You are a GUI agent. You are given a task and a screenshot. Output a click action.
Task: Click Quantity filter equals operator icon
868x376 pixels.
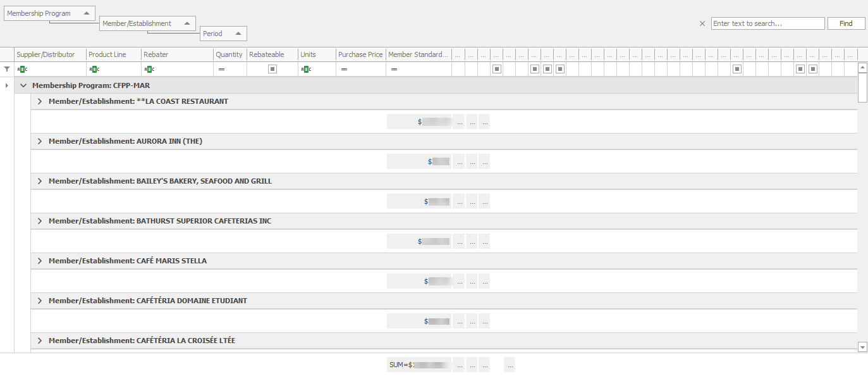pos(221,69)
